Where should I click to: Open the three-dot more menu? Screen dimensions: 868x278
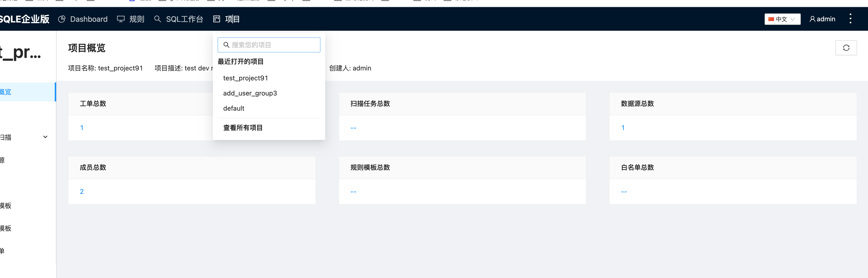click(x=850, y=18)
